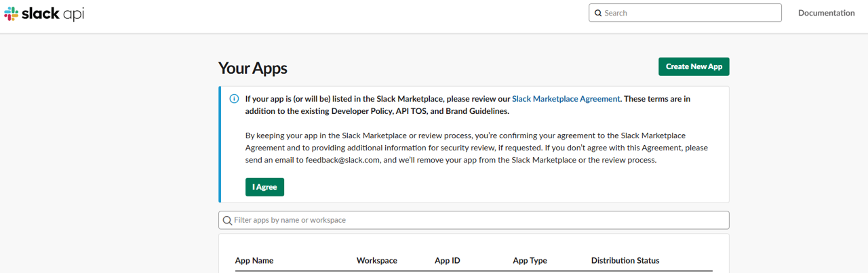Focus the Filter apps by name field
This screenshot has width=868, height=273.
click(474, 220)
